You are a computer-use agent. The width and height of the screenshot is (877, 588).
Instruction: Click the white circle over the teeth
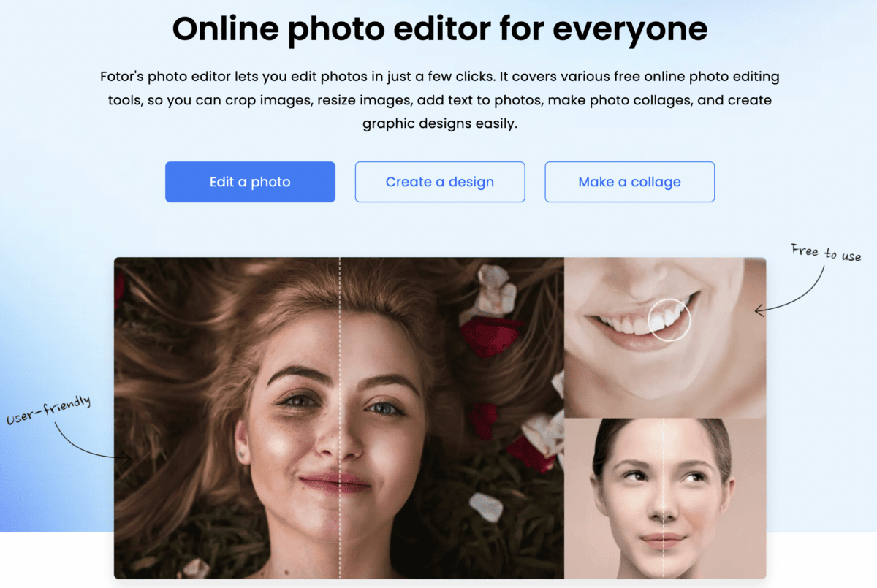click(x=669, y=319)
